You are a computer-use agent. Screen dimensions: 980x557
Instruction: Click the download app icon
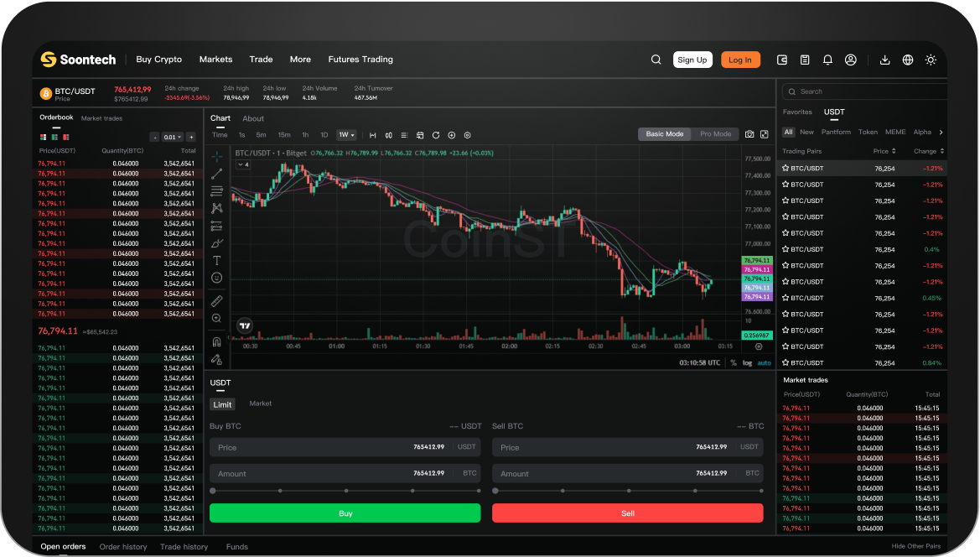point(885,60)
